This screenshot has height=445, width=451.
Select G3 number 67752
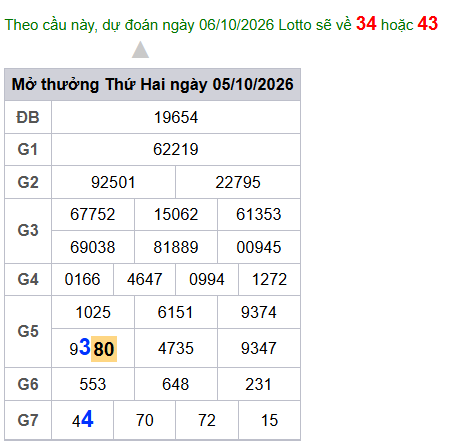coord(93,214)
